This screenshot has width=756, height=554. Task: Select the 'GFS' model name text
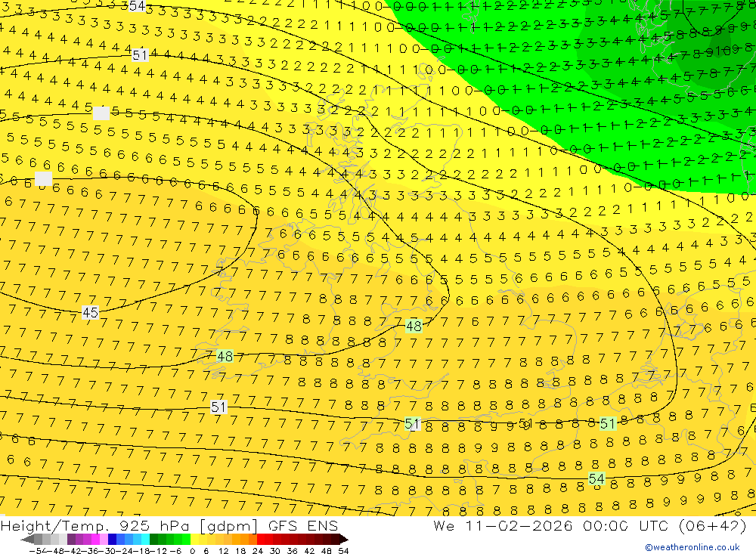pyautogui.click(x=283, y=525)
